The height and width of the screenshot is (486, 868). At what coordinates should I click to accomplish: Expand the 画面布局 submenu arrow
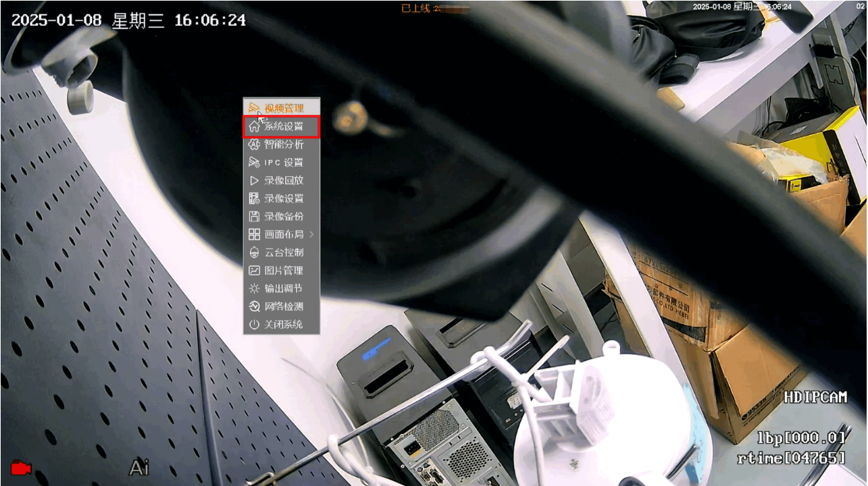(311, 234)
